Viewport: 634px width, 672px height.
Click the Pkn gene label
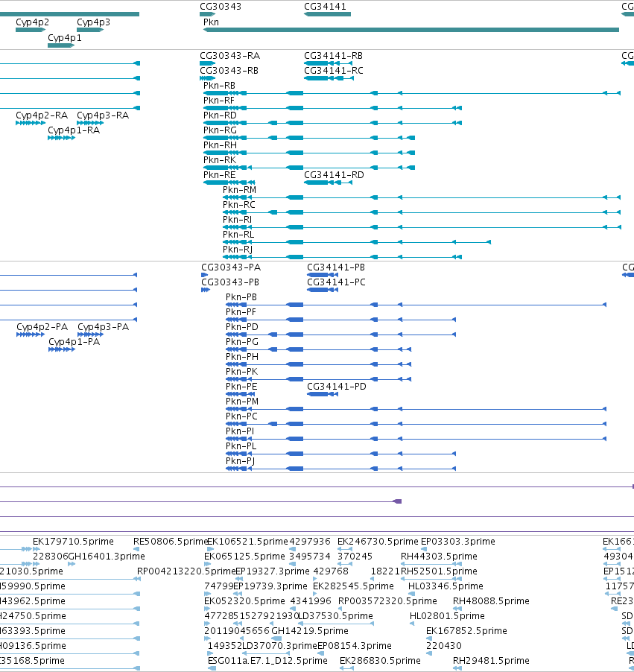tap(211, 22)
